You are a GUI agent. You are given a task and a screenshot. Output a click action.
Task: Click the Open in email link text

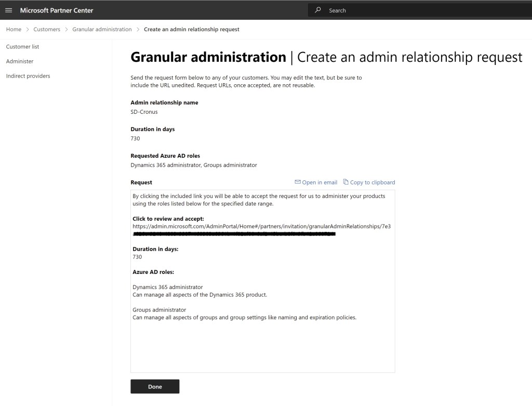tap(320, 182)
